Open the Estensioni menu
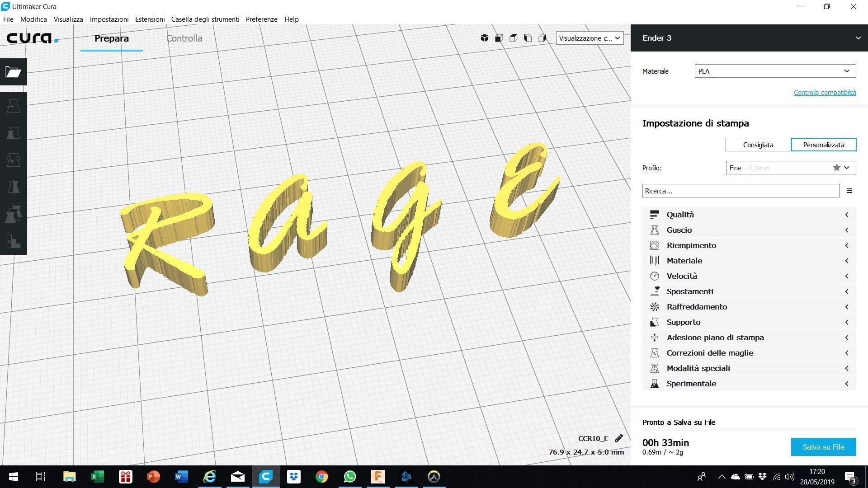 coord(150,19)
